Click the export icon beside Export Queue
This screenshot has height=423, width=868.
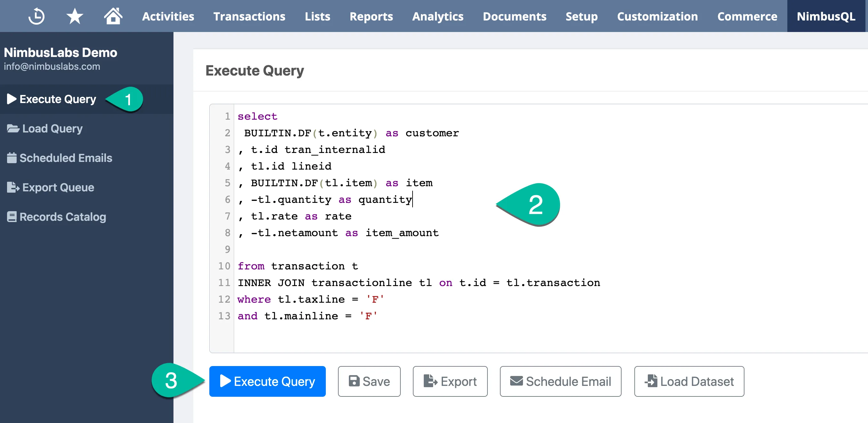pos(13,187)
